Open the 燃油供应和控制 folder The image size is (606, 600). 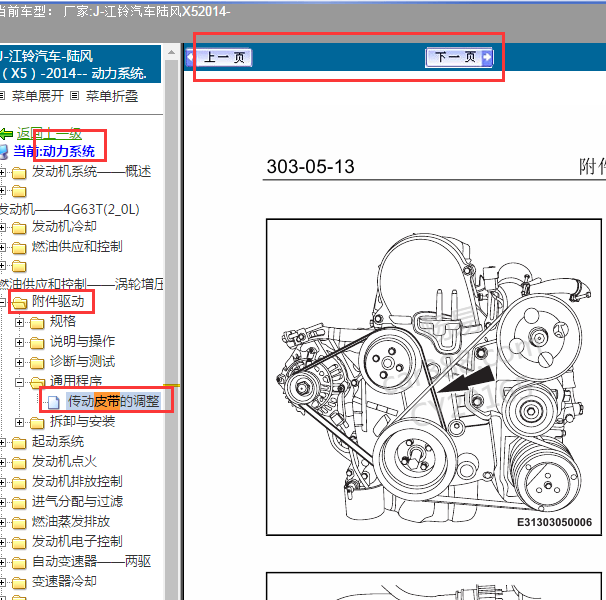click(x=77, y=246)
